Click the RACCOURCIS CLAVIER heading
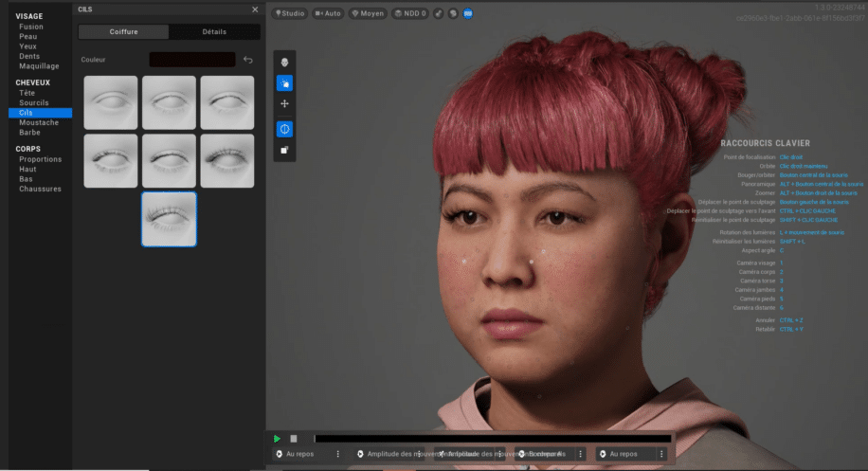The image size is (868, 471). coord(765,143)
